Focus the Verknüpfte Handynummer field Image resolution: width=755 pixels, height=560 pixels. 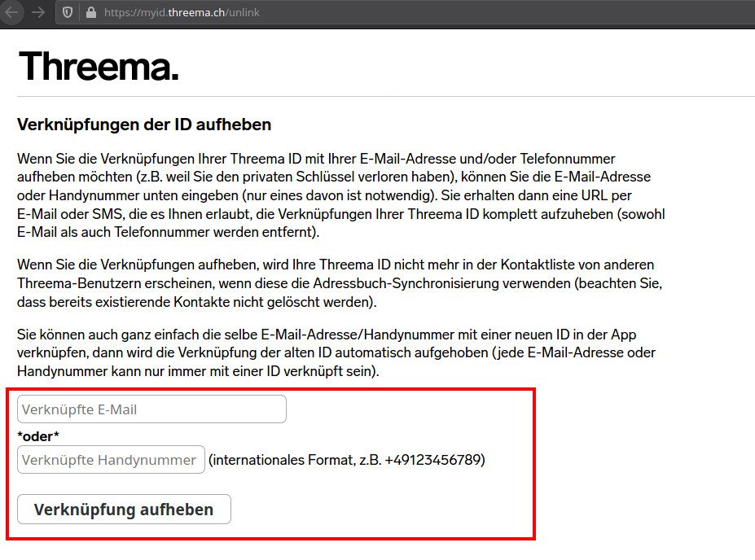111,460
